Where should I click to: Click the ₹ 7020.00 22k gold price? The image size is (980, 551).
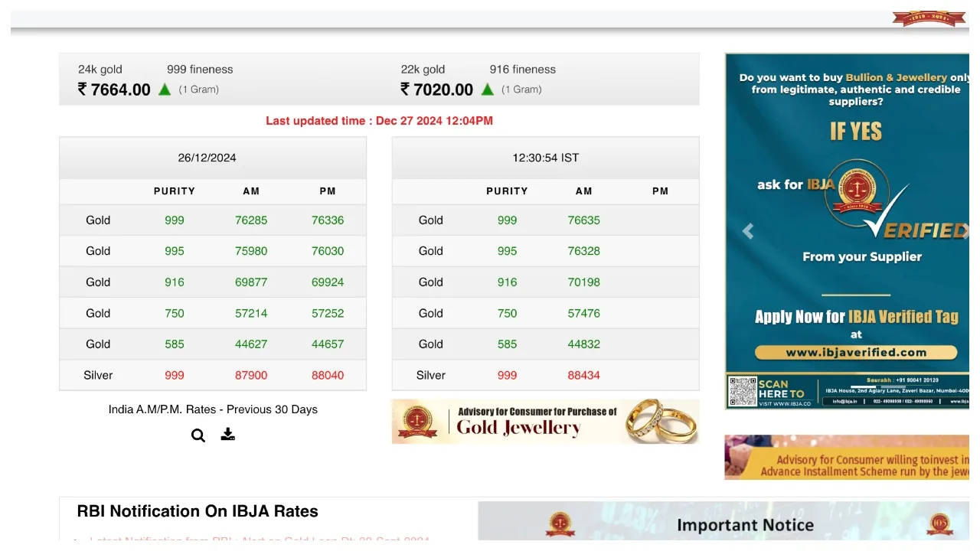tap(437, 90)
